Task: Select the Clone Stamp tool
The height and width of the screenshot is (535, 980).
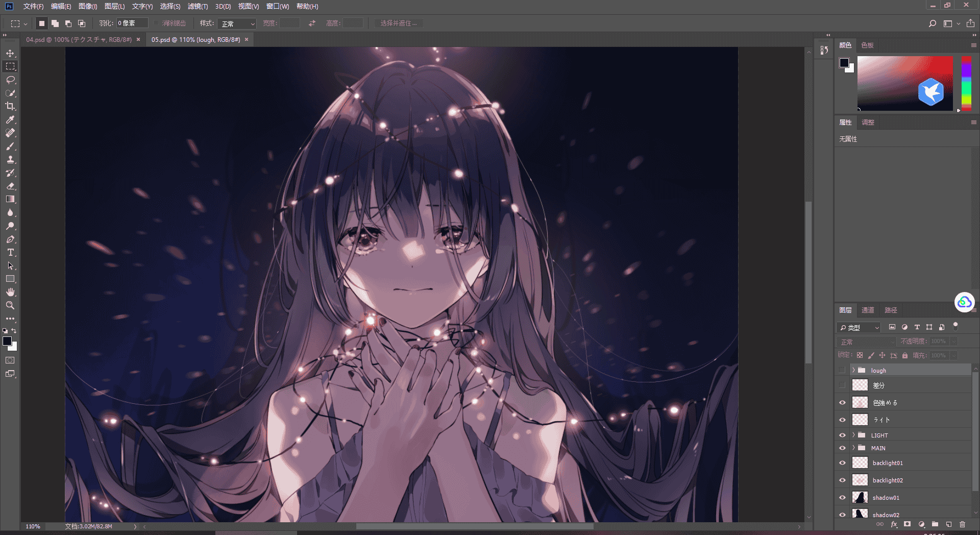Action: click(10, 159)
